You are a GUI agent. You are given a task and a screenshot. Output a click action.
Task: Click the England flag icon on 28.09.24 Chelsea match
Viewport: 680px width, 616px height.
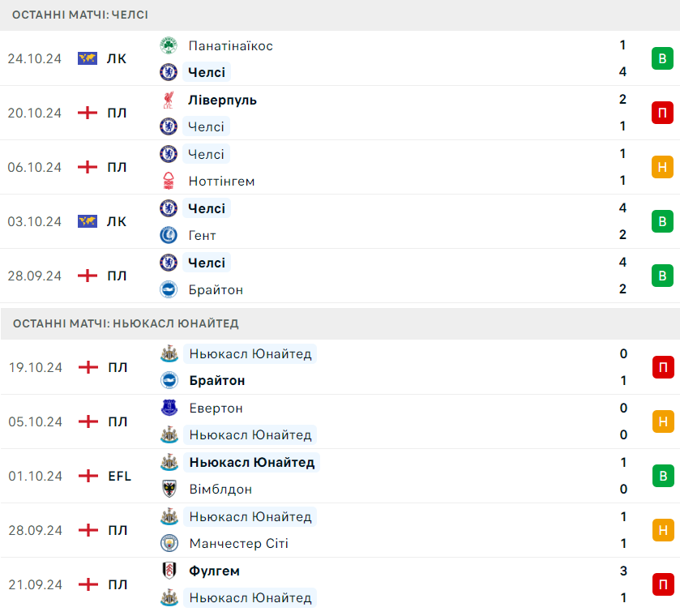click(88, 276)
